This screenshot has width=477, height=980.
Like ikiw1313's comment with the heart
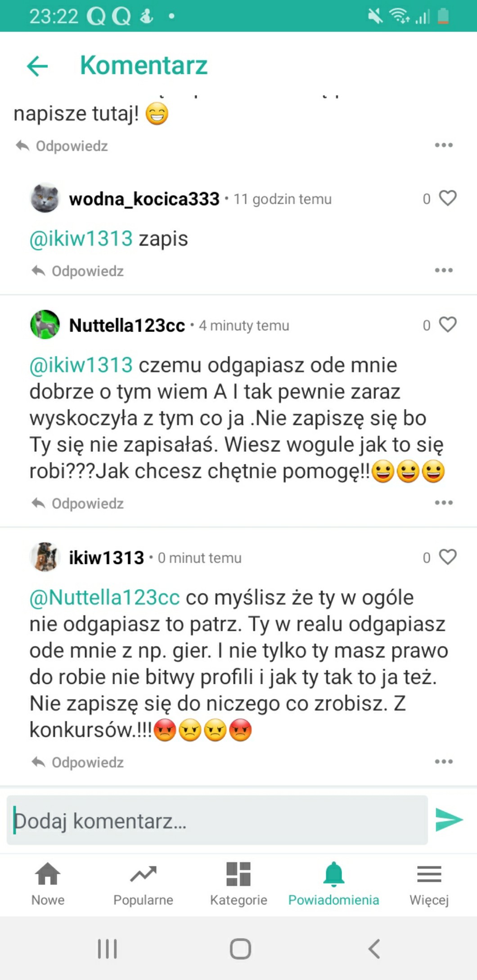pos(447,557)
